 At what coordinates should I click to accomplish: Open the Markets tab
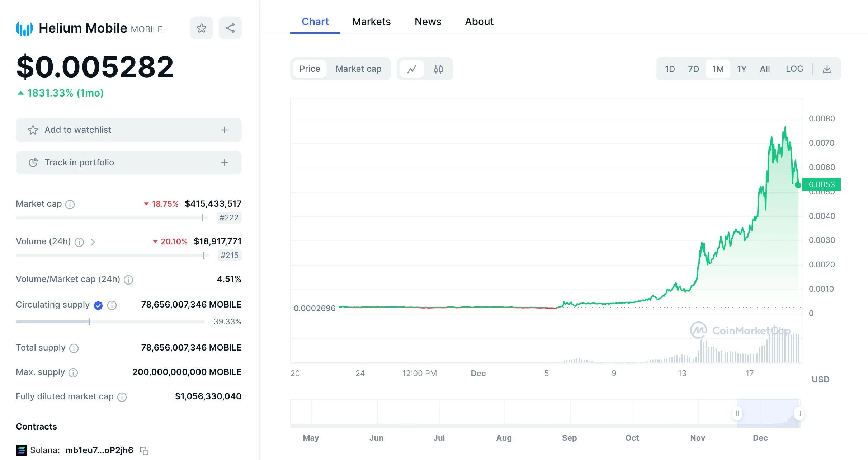click(x=371, y=22)
